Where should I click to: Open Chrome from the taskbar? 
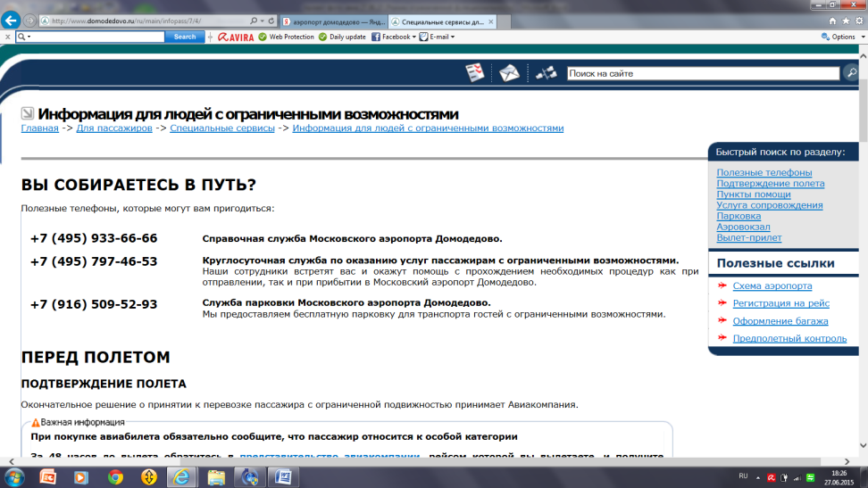tap(115, 477)
